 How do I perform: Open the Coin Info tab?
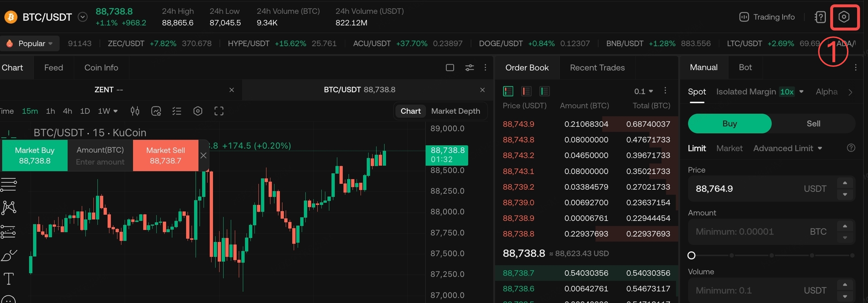click(101, 68)
